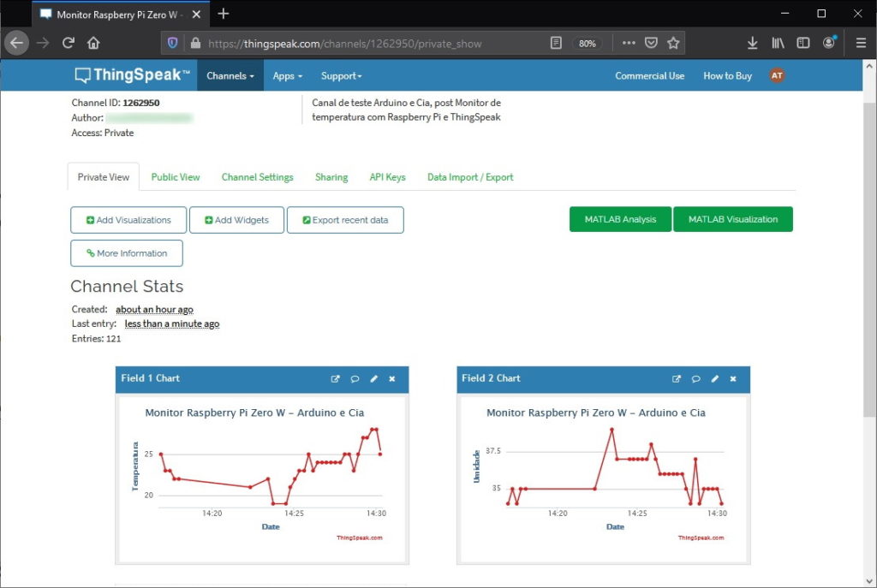The width and height of the screenshot is (877, 588).
Task: Click the scrollbar up arrow
Action: point(869,65)
